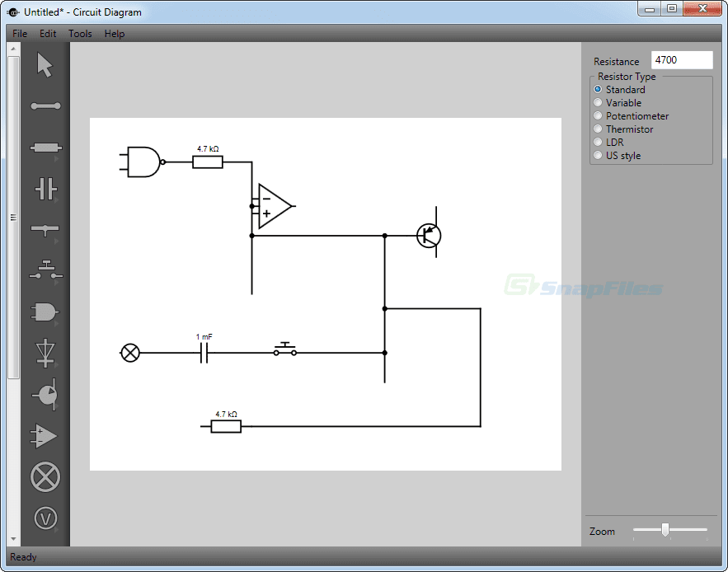This screenshot has width=728, height=572.
Task: Close the Circuit Diagram window
Action: point(702,9)
